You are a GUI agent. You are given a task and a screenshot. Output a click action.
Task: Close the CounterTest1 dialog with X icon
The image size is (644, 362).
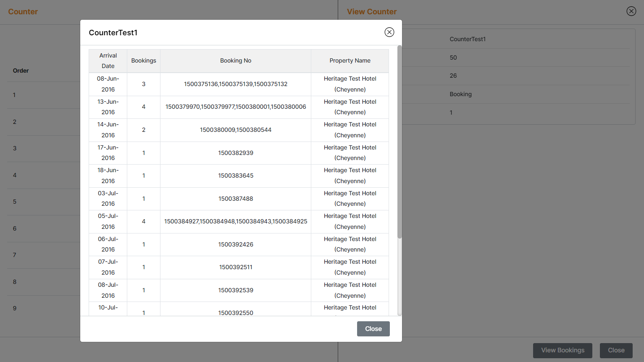389,32
